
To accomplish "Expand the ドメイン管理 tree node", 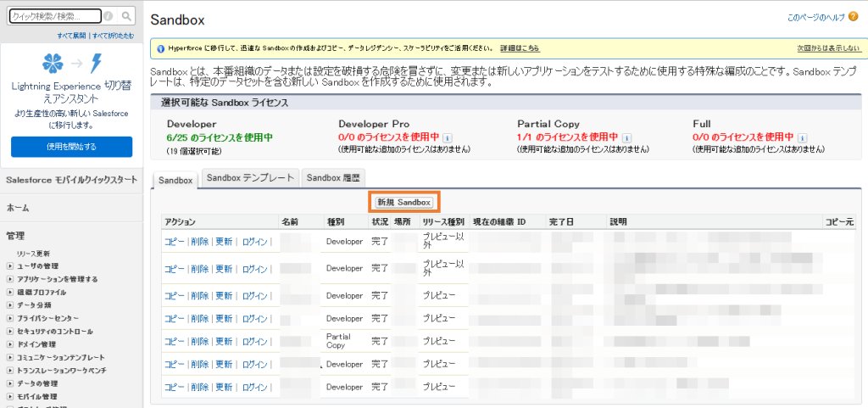I will click(x=10, y=344).
